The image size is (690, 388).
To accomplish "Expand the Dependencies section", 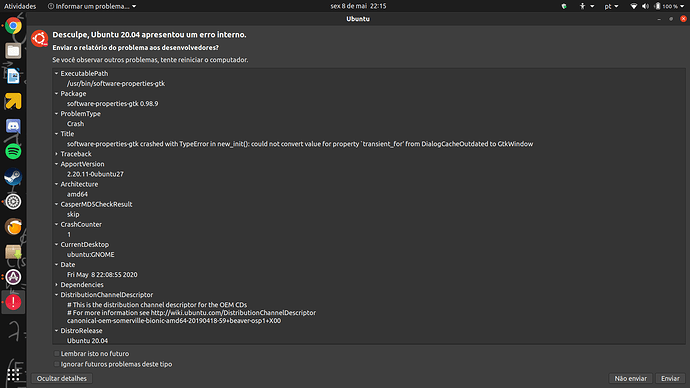I will coord(56,285).
